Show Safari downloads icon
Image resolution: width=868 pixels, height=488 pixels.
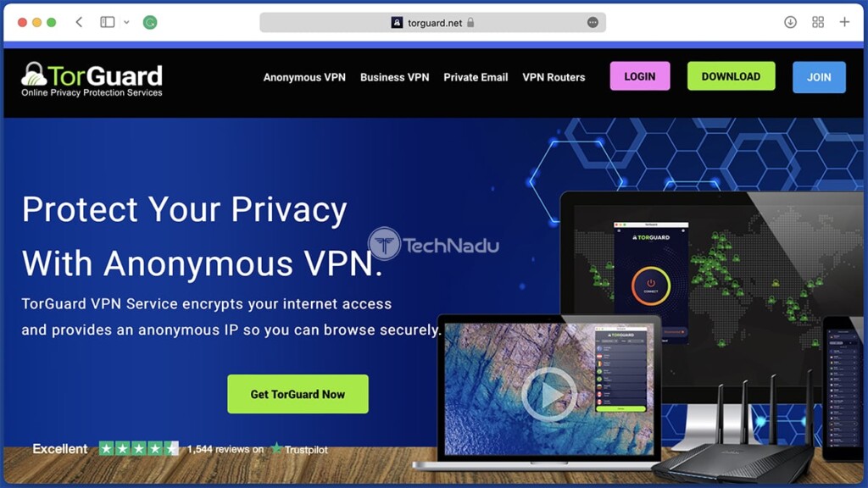[790, 22]
